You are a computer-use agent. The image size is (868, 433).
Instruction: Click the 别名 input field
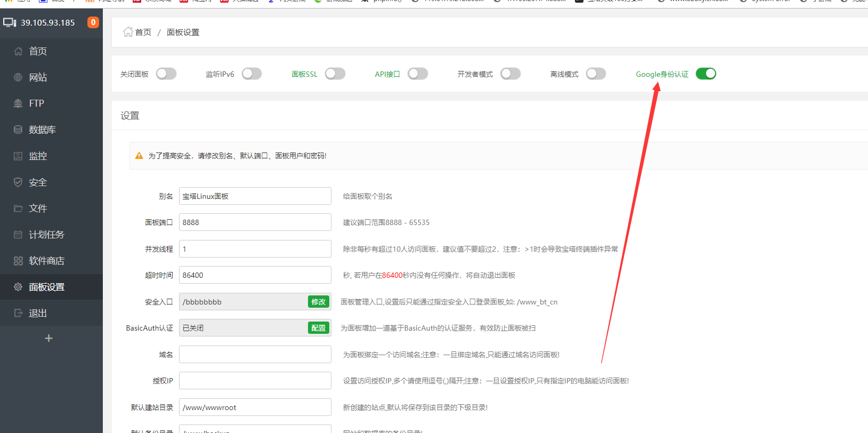(x=255, y=196)
